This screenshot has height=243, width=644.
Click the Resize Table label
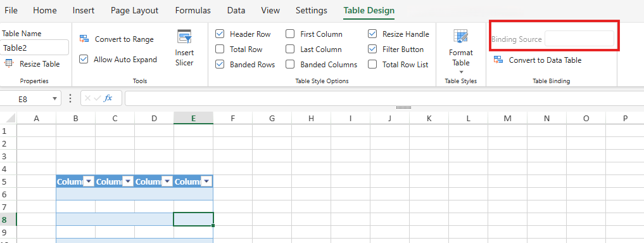coord(40,64)
